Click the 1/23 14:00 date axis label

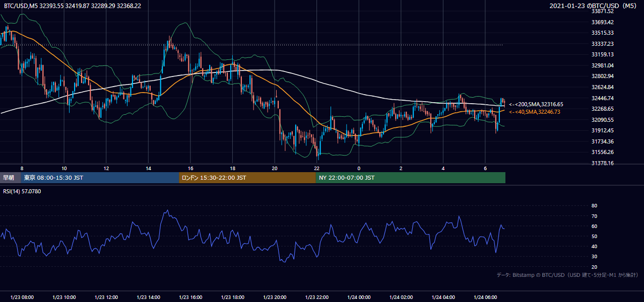click(149, 297)
